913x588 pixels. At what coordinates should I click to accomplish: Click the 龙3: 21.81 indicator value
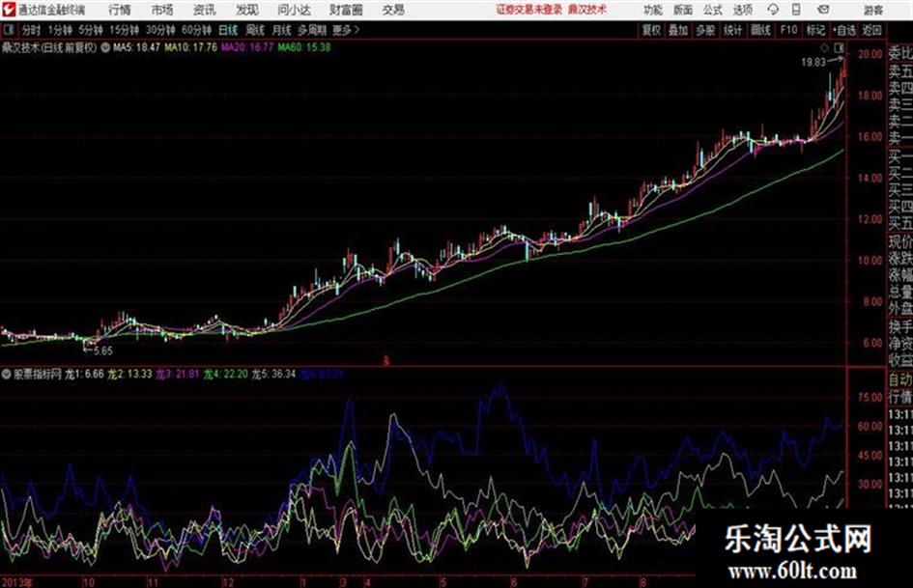pos(177,374)
